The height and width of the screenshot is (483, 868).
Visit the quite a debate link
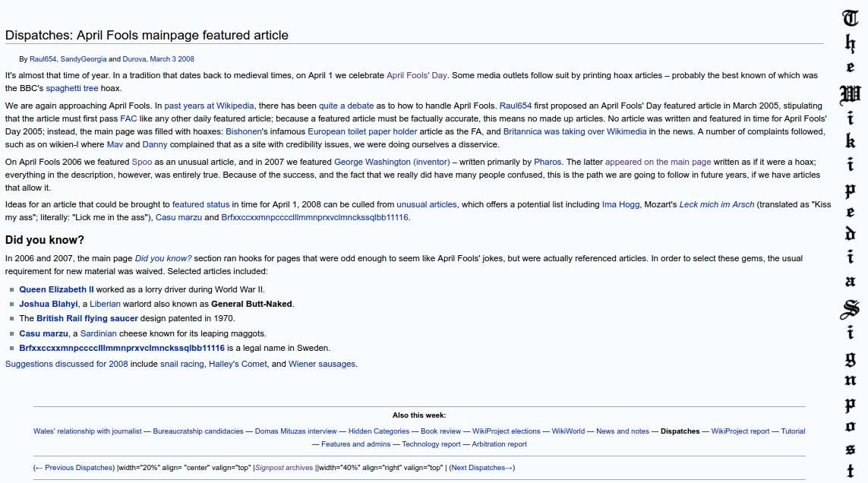click(346, 106)
